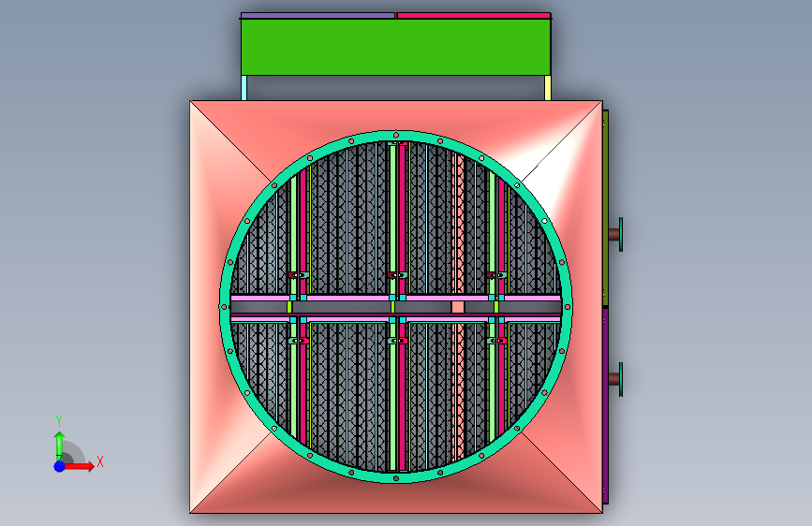This screenshot has width=812, height=526.
Task: Click the "Y" axis label
Action: coord(59,421)
